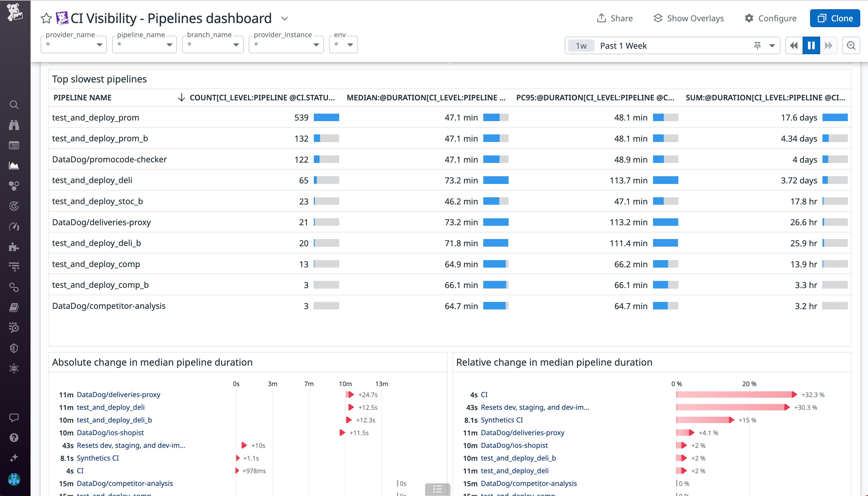Viewport: 868px width, 496px height.
Task: Open the help question-mark icon
Action: (x=14, y=437)
